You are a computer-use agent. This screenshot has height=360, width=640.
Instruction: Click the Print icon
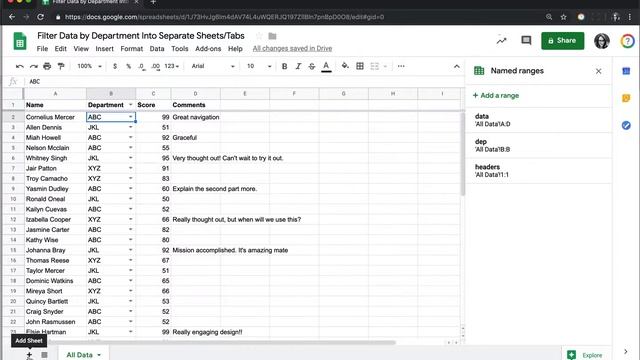47,66
